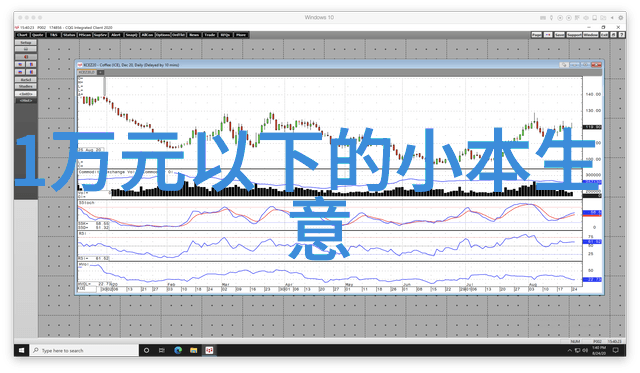Viewport: 640px width, 373px height.
Task: Click the Windows Start button
Action: coord(22,350)
